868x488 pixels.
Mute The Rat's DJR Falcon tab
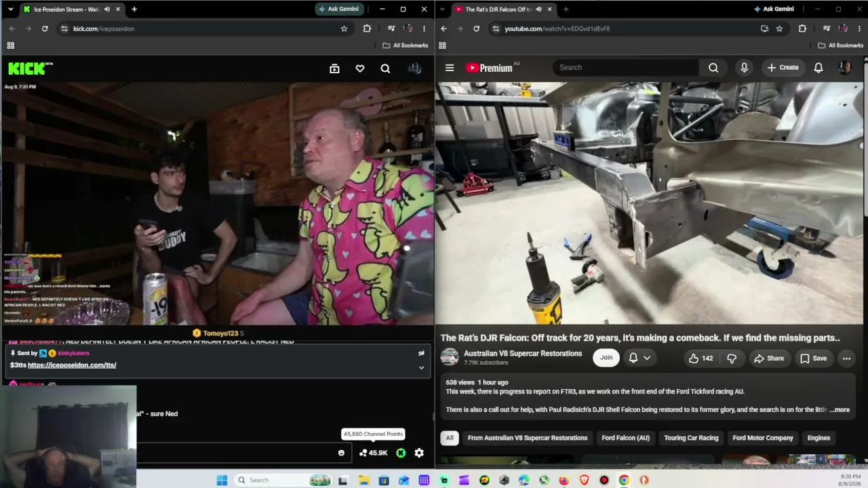(538, 9)
